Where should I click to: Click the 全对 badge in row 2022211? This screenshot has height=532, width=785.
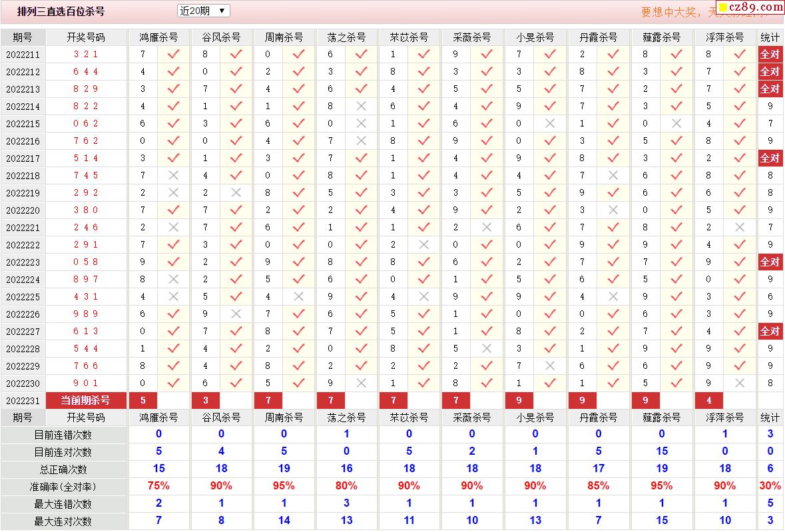[x=770, y=54]
